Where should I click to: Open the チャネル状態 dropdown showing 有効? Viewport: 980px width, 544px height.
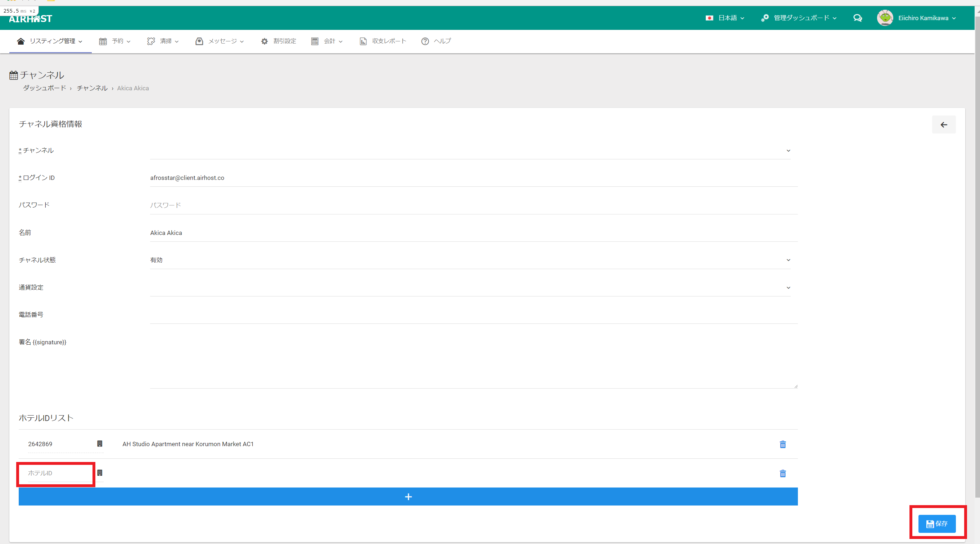[470, 260]
